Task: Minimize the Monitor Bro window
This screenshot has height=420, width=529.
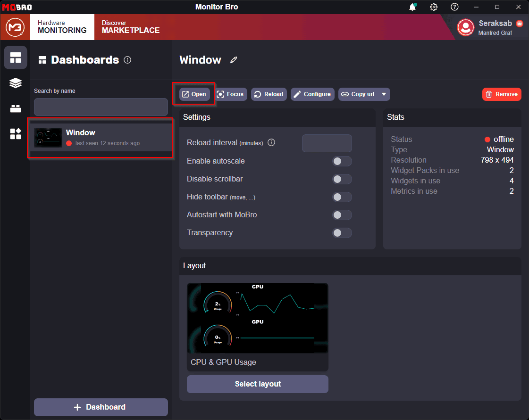Action: [476, 7]
